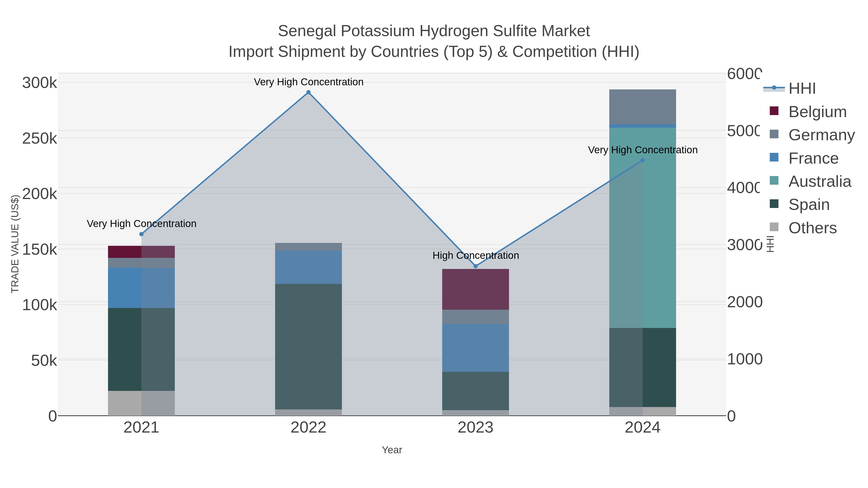Click the Year axis title
The height and width of the screenshot is (488, 868).
point(392,450)
